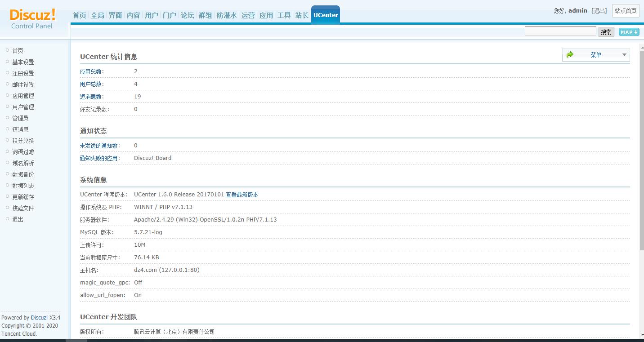This screenshot has height=342, width=644.
Task: Click 更新缓存 in the sidebar
Action: [23, 196]
